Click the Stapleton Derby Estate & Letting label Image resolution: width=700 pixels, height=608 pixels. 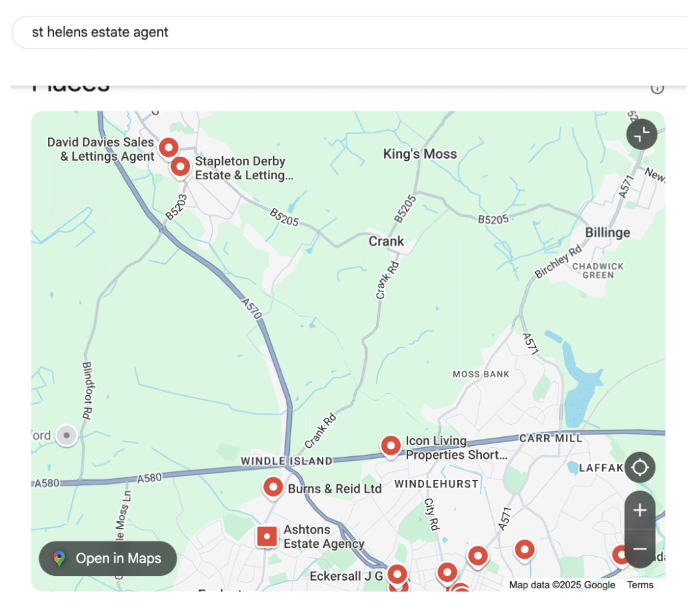[x=244, y=168]
